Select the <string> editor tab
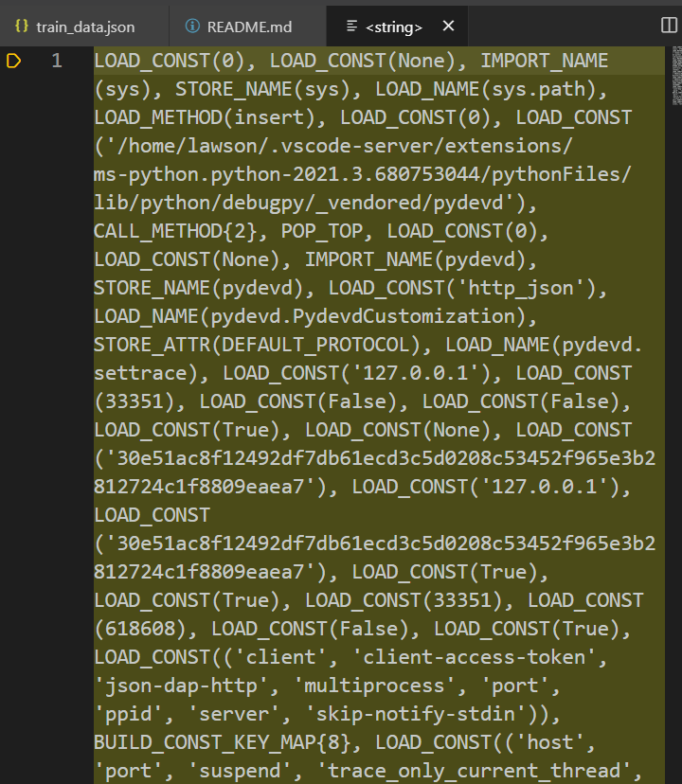 [394, 27]
